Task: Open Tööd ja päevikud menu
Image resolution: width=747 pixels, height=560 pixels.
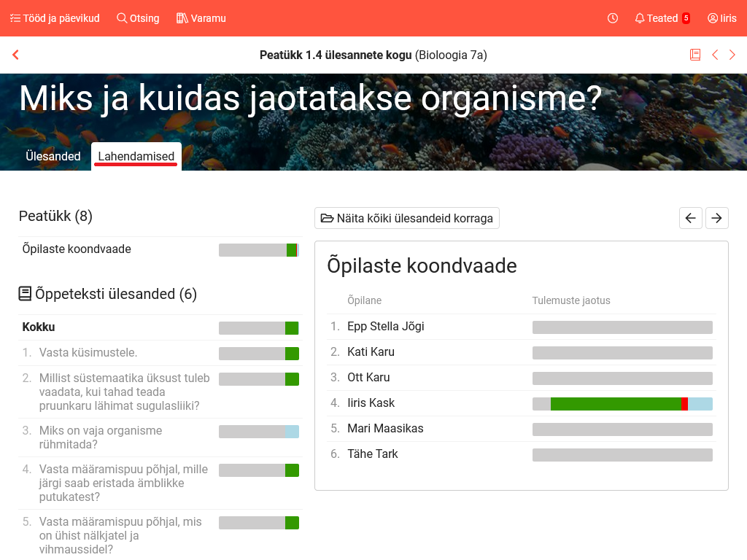Action: (55, 18)
